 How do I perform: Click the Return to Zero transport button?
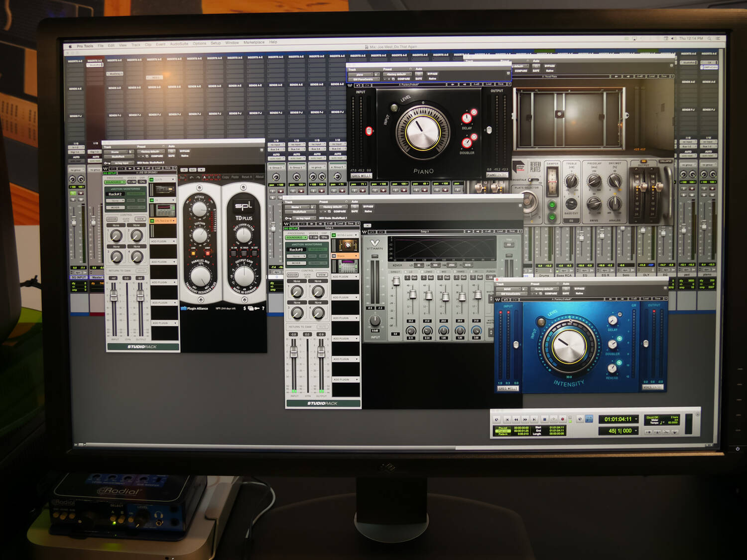pyautogui.click(x=507, y=419)
